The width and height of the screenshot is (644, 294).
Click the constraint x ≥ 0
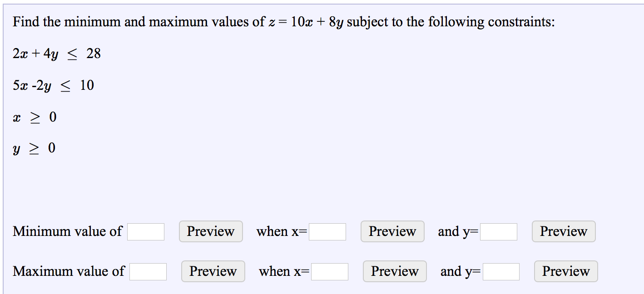(34, 117)
